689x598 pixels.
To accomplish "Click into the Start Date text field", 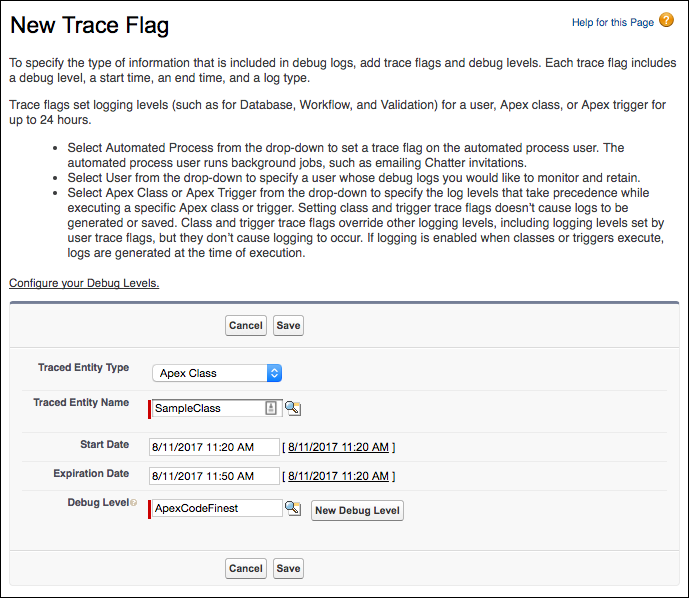I will (x=214, y=447).
